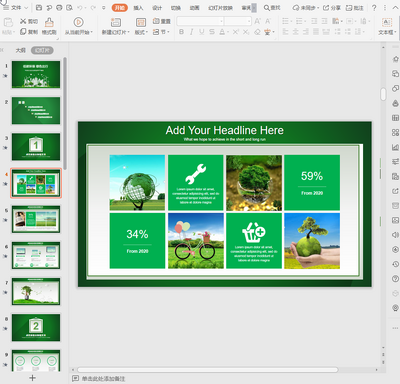Screen dimensions: 400x384
Task: Toggle left text alignment
Action: coord(285,32)
